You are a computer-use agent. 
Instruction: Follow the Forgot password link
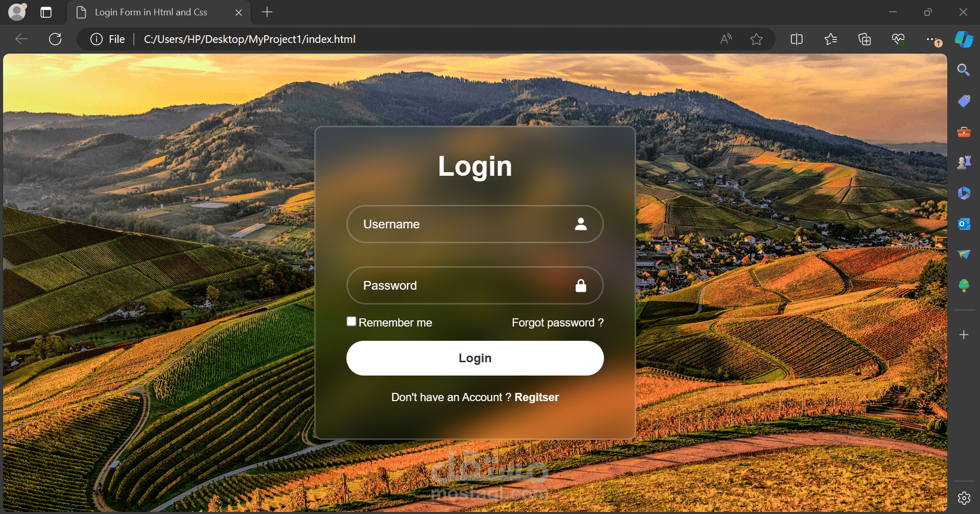[x=558, y=322]
